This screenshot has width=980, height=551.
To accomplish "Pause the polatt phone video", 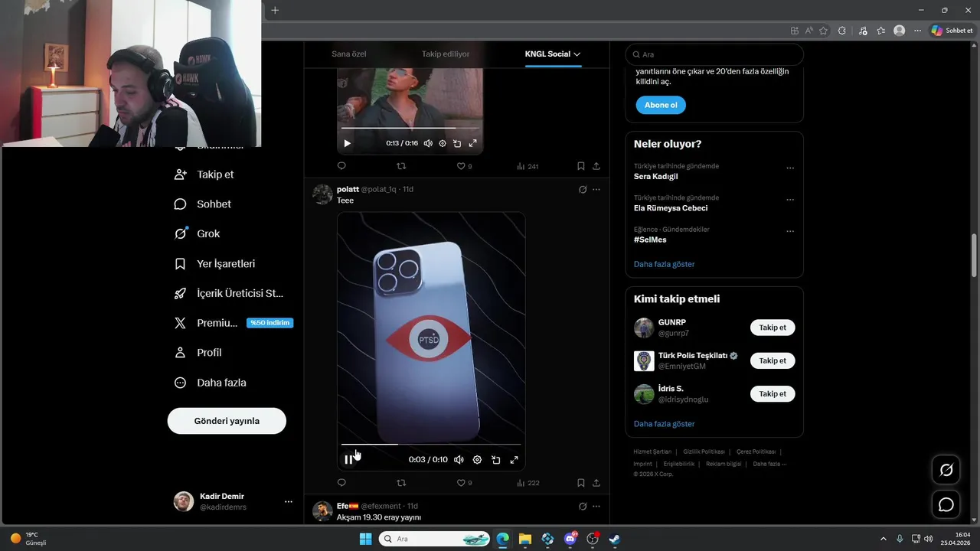I will [348, 460].
